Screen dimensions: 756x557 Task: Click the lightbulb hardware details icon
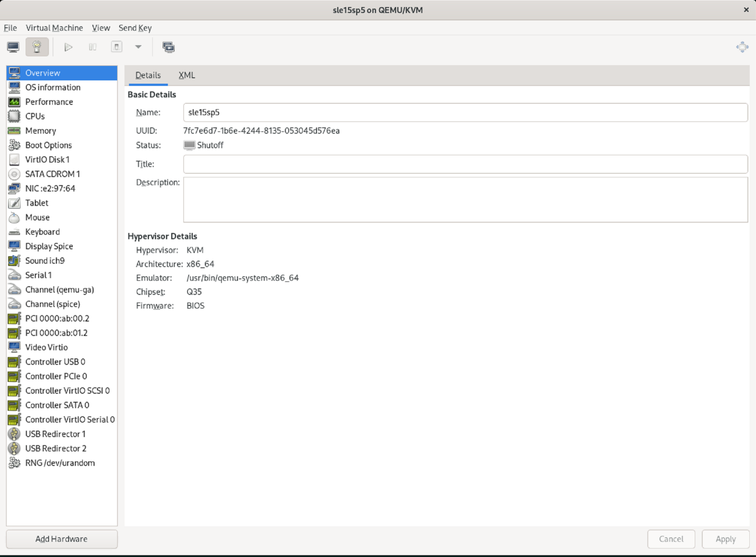click(37, 47)
